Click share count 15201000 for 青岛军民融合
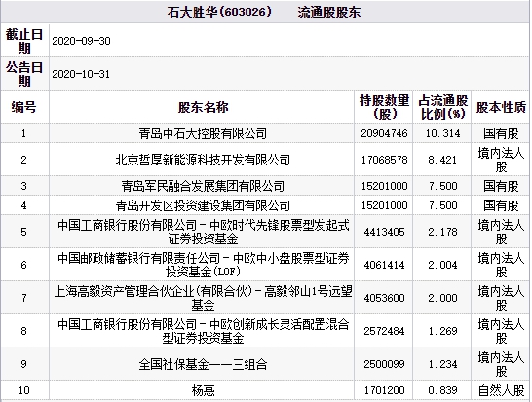 pyautogui.click(x=384, y=186)
